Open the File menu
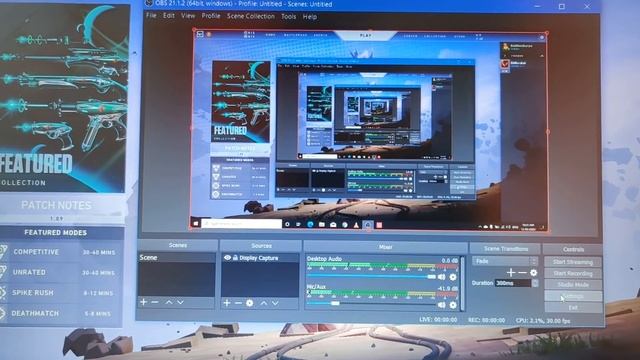This screenshot has width=640, height=360. point(151,16)
